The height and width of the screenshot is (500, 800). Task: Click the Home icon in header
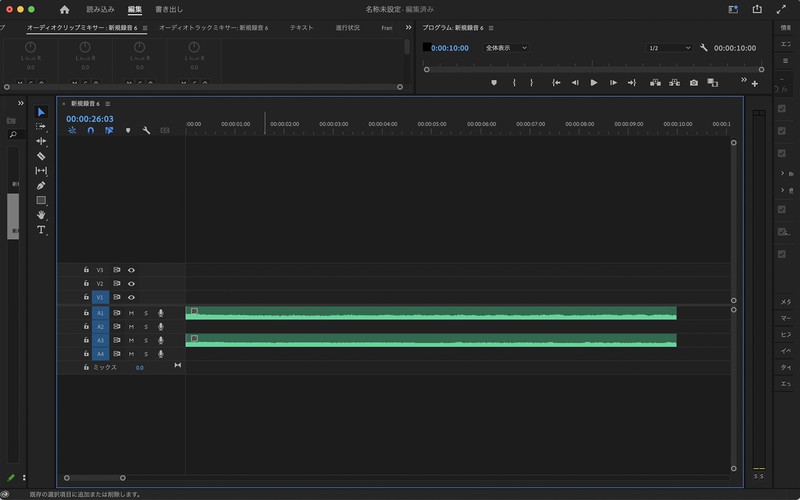tap(64, 9)
